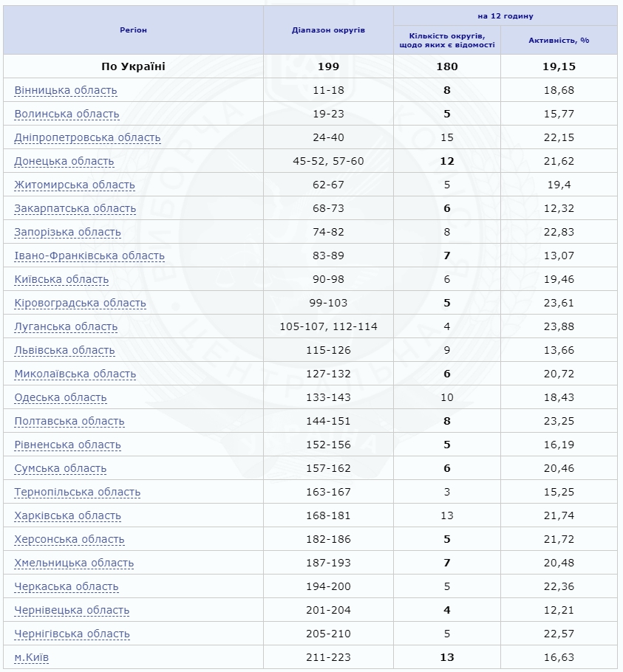The image size is (623, 672).
Task: Click the Волинська область region link
Action: click(67, 114)
